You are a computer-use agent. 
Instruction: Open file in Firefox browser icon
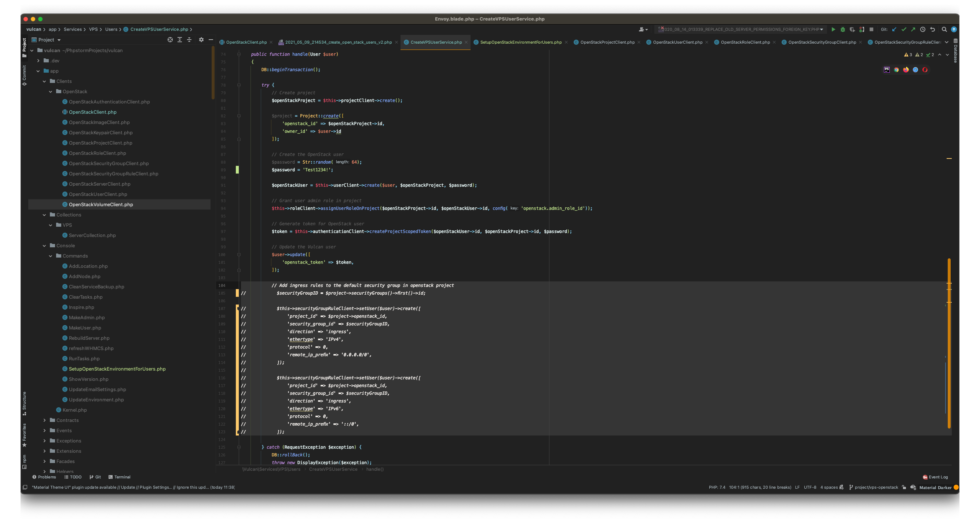tap(906, 70)
